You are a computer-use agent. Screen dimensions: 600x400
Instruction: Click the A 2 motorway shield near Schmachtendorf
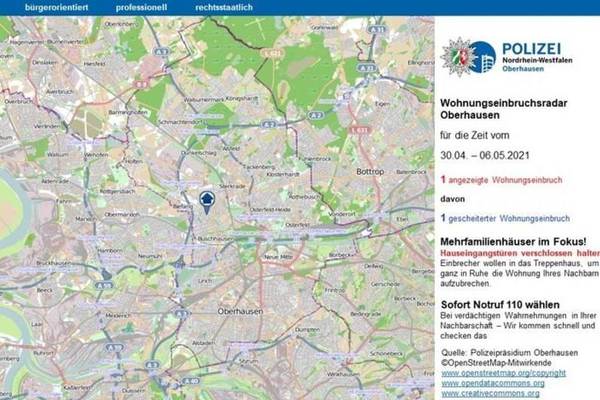(x=269, y=124)
